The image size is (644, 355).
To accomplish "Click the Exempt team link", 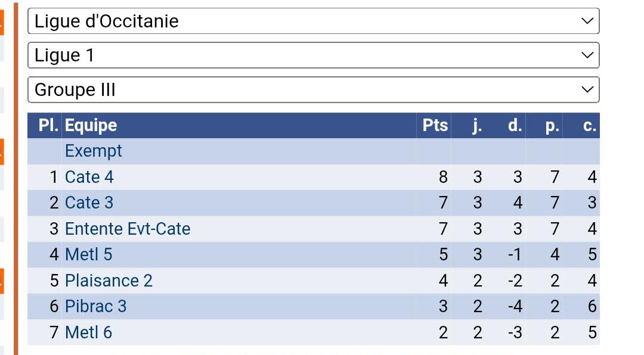I will [94, 151].
